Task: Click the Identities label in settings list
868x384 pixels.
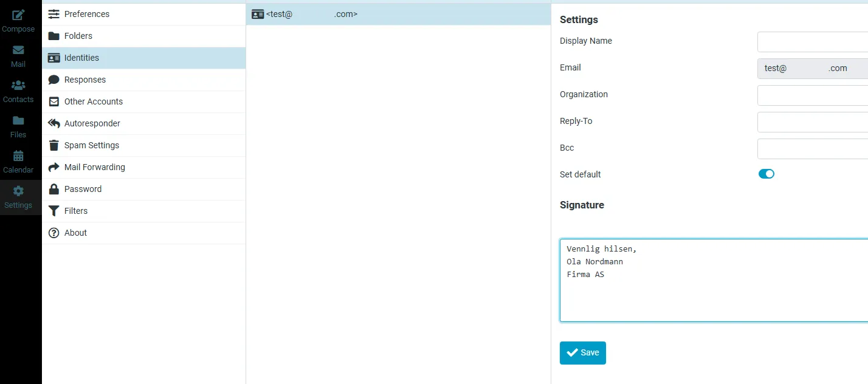Action: pos(81,58)
